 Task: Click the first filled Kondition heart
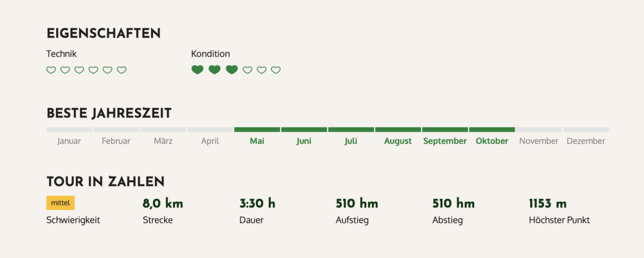tap(197, 70)
